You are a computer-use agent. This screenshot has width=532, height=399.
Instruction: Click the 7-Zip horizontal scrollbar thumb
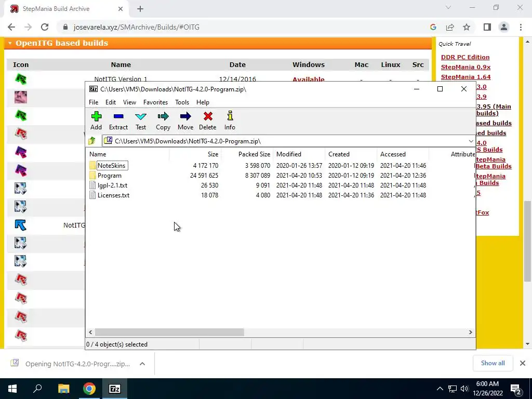169,332
